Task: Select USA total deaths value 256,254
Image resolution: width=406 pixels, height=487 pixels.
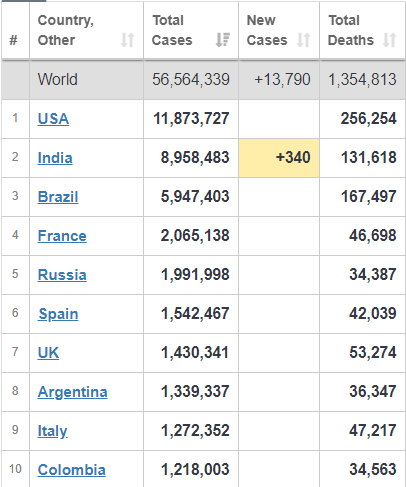Action: pos(369,119)
